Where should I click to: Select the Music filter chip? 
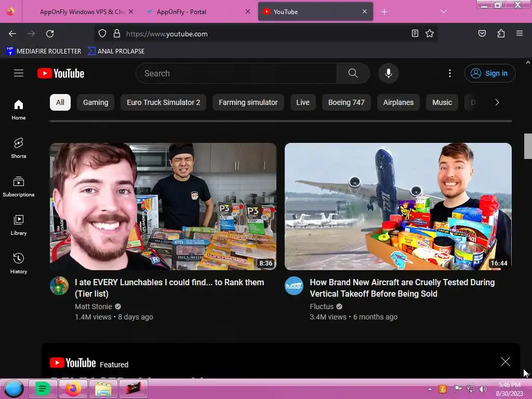point(442,102)
